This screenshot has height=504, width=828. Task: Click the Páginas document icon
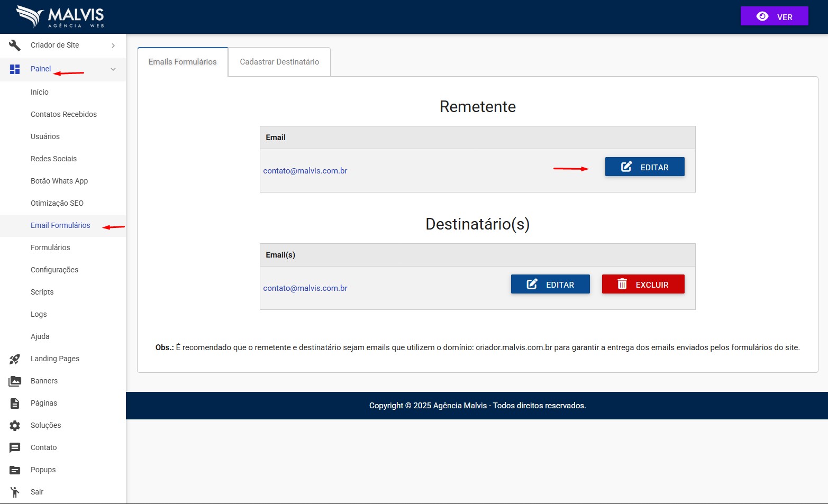pyautogui.click(x=15, y=404)
